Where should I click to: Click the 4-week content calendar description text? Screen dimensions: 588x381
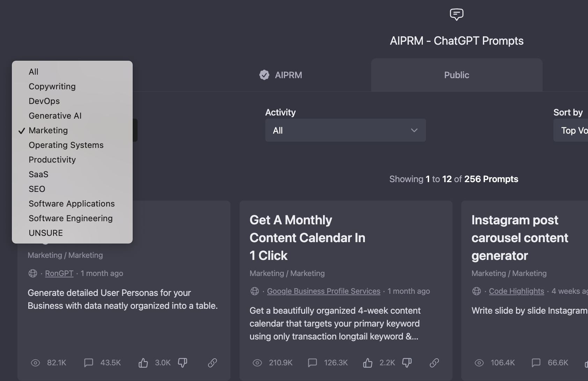(x=335, y=323)
